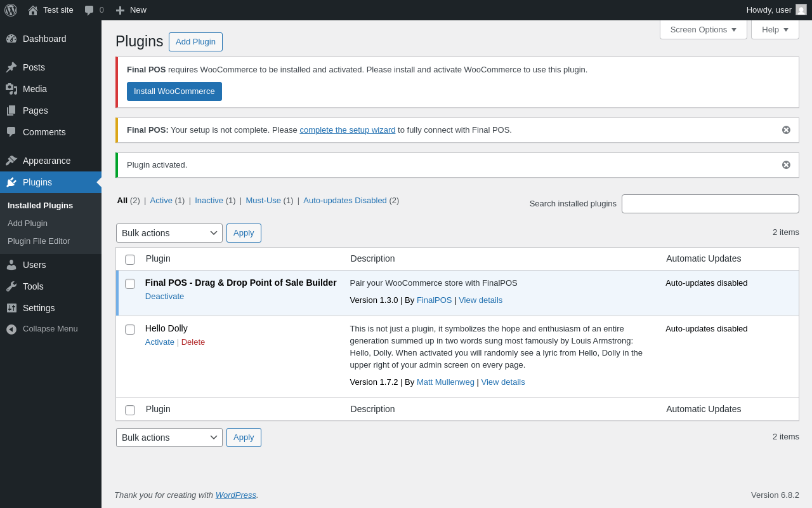Deactivate the Final POS plugin

164,297
